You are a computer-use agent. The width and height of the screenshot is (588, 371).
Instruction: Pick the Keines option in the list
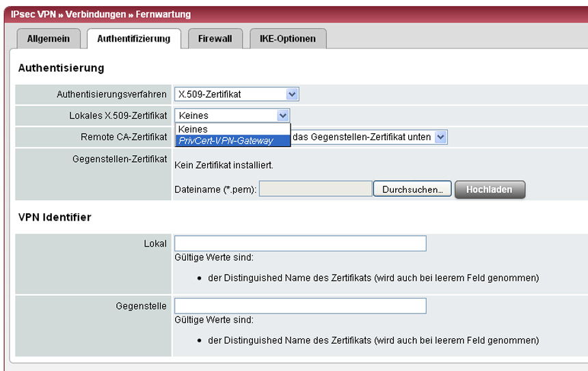(193, 129)
